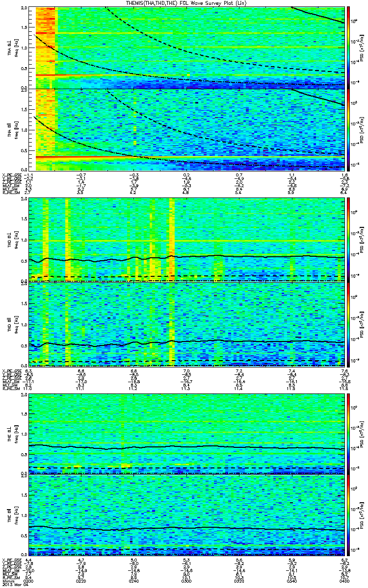Click the 2.0 frequency tick of THE BL panel
This screenshot has height=588, width=368.
(25, 395)
